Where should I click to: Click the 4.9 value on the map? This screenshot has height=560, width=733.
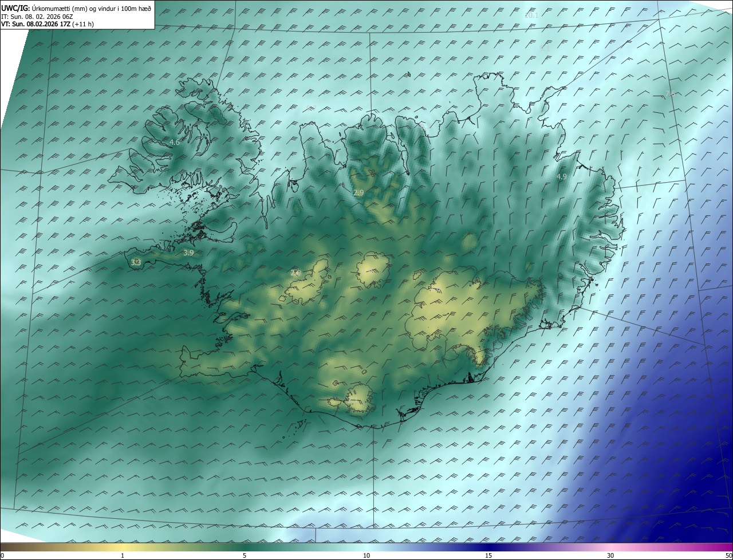coord(561,177)
